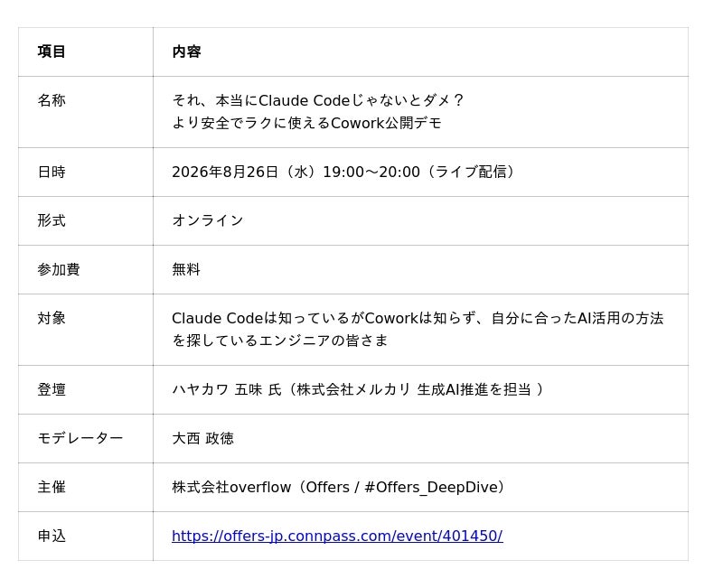Select the 参加費 row label
The image size is (723, 588).
(59, 269)
